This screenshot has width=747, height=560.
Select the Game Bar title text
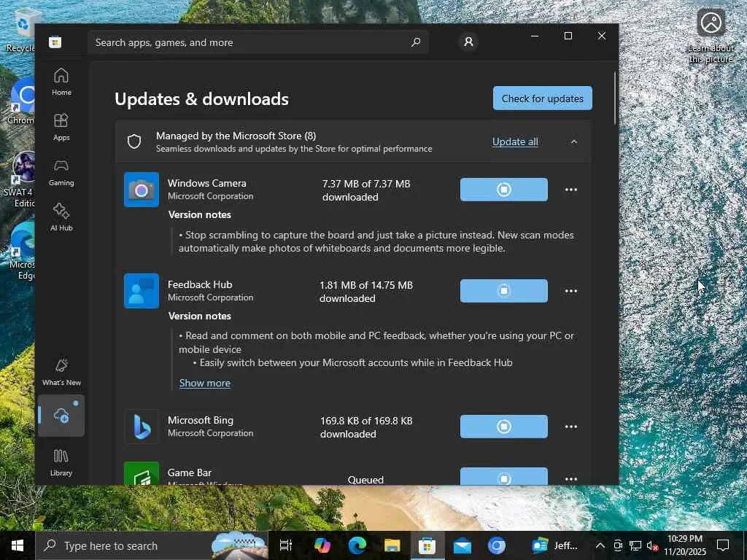pyautogui.click(x=190, y=472)
